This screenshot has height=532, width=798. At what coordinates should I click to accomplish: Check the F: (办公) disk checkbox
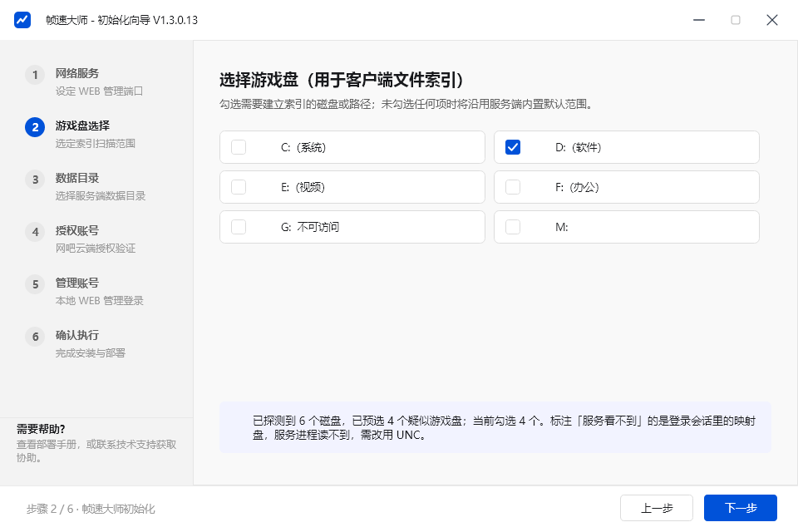(x=513, y=187)
